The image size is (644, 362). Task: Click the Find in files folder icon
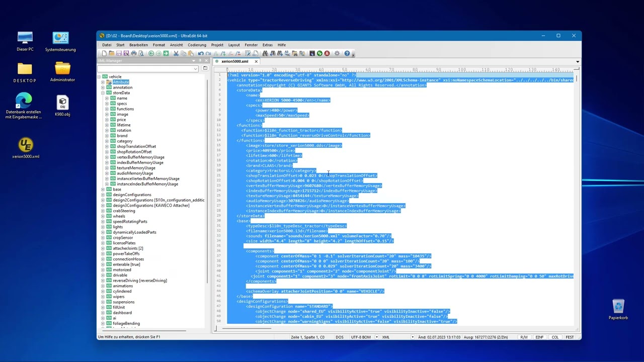pos(294,53)
